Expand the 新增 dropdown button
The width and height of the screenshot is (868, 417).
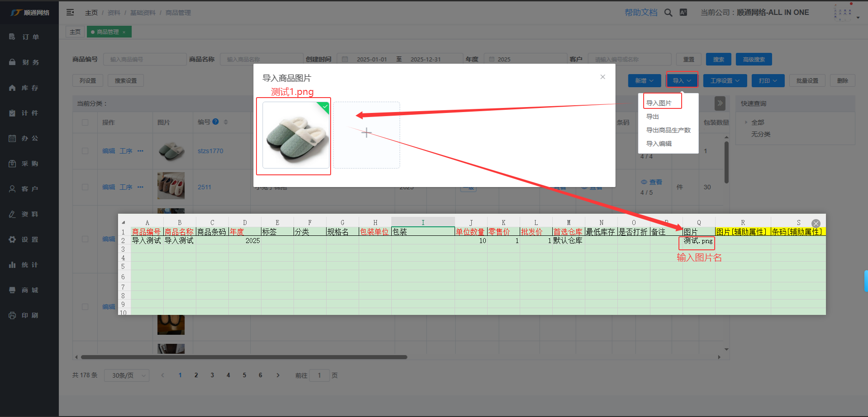pyautogui.click(x=644, y=81)
